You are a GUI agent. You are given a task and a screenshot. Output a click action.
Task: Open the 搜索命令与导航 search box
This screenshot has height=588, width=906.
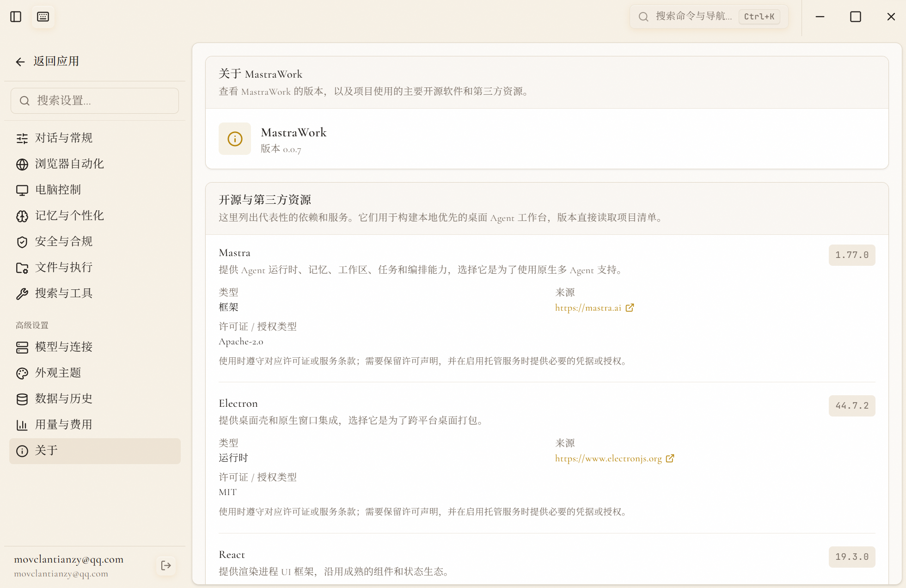[709, 17]
